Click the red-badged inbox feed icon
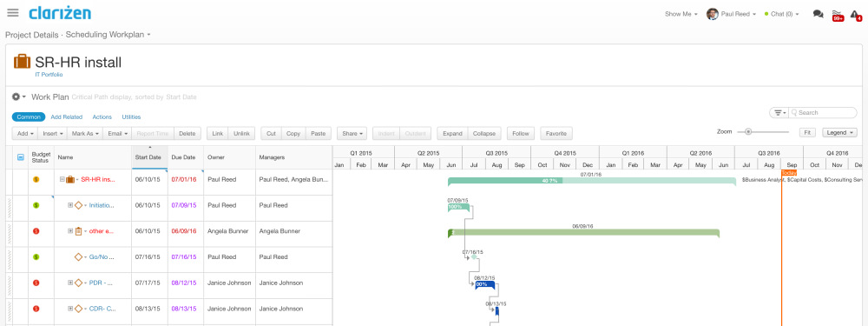The image size is (868, 326). click(x=837, y=15)
